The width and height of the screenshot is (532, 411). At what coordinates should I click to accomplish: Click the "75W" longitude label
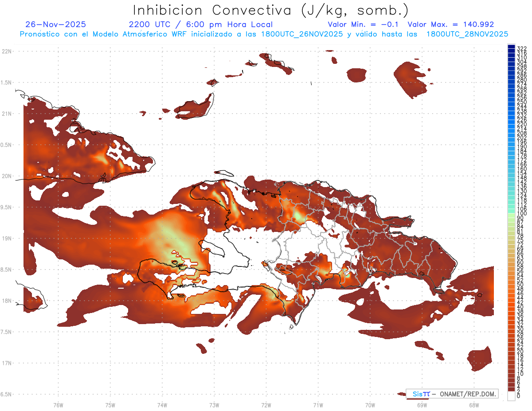pos(110,404)
